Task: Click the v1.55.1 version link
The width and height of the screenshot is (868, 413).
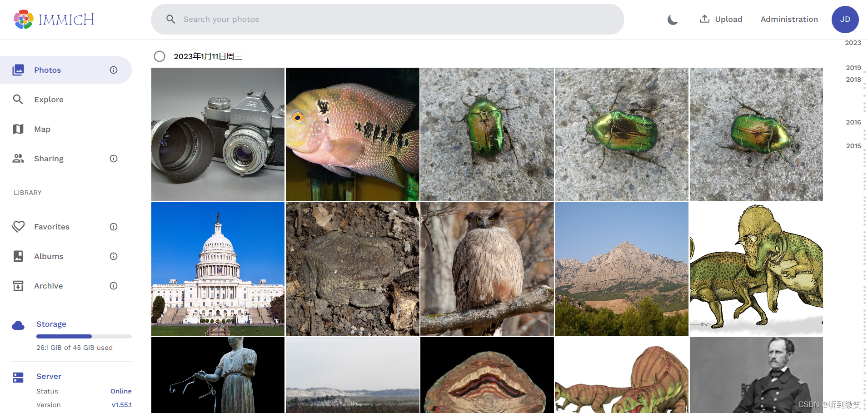Action: [121, 405]
